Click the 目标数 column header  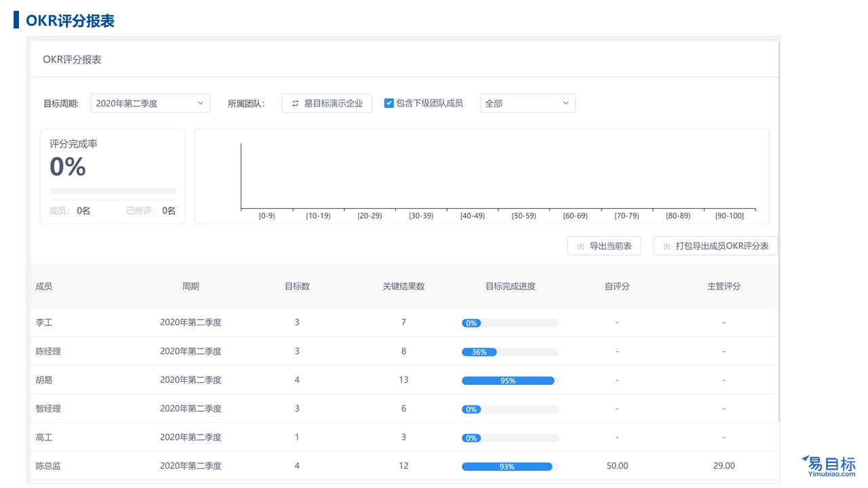(x=297, y=286)
